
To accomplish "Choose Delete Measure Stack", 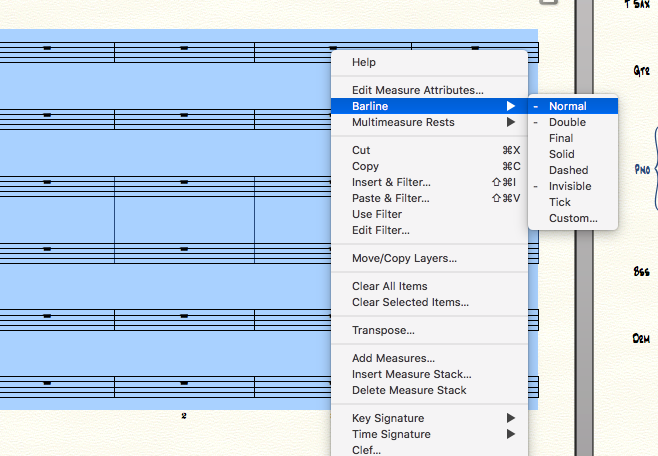I will [x=409, y=390].
